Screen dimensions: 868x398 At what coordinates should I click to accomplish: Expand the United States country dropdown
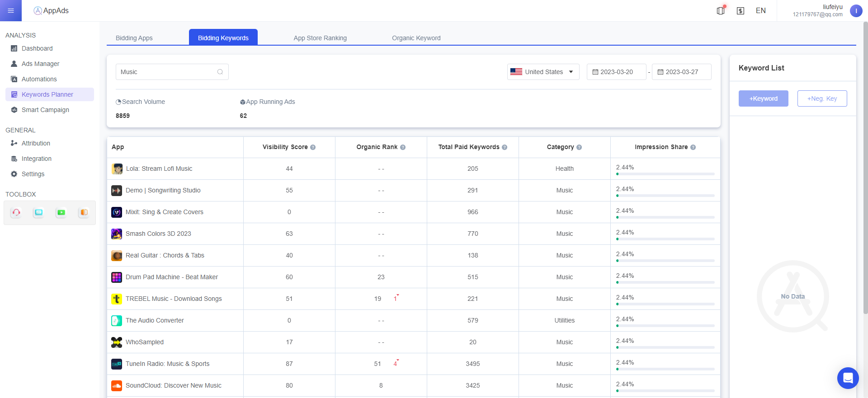coord(543,72)
